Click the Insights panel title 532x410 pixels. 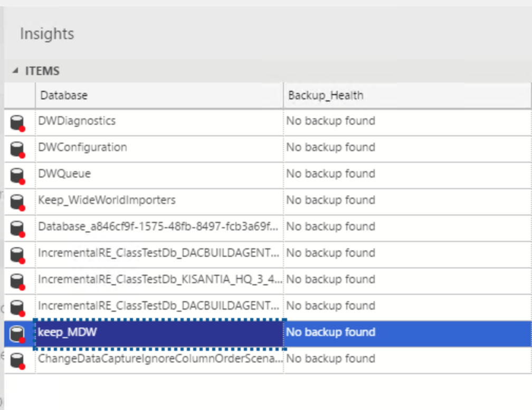click(x=46, y=34)
